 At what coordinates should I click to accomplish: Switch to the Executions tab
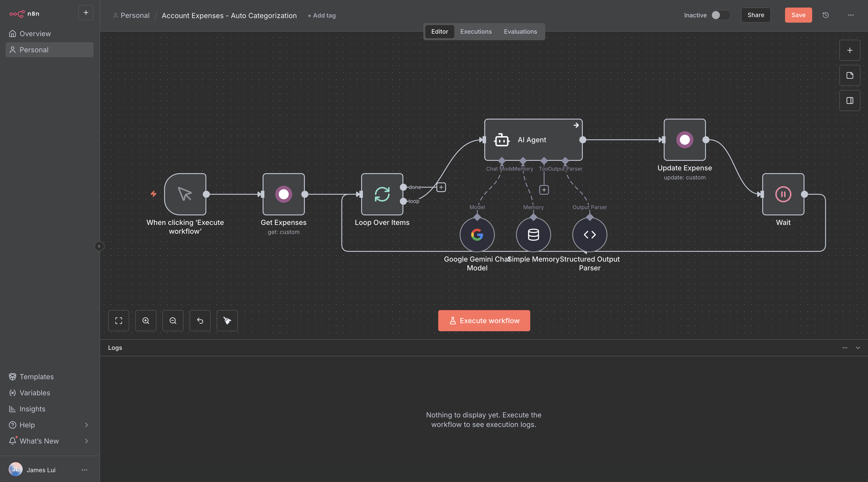[x=476, y=32]
